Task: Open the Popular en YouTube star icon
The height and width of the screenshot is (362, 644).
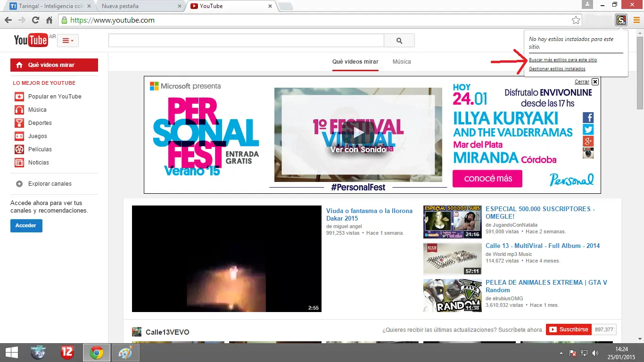Action: coord(19,97)
